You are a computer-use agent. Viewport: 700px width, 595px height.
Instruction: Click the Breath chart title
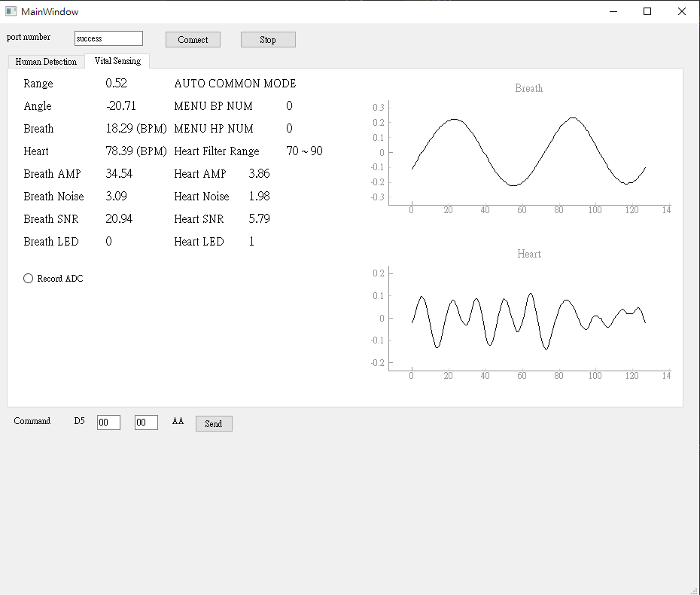coord(528,88)
